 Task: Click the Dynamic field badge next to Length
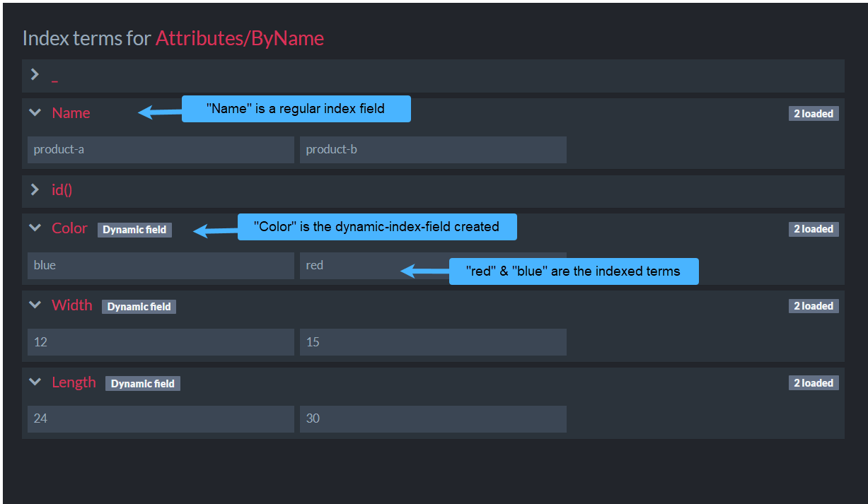[143, 384]
